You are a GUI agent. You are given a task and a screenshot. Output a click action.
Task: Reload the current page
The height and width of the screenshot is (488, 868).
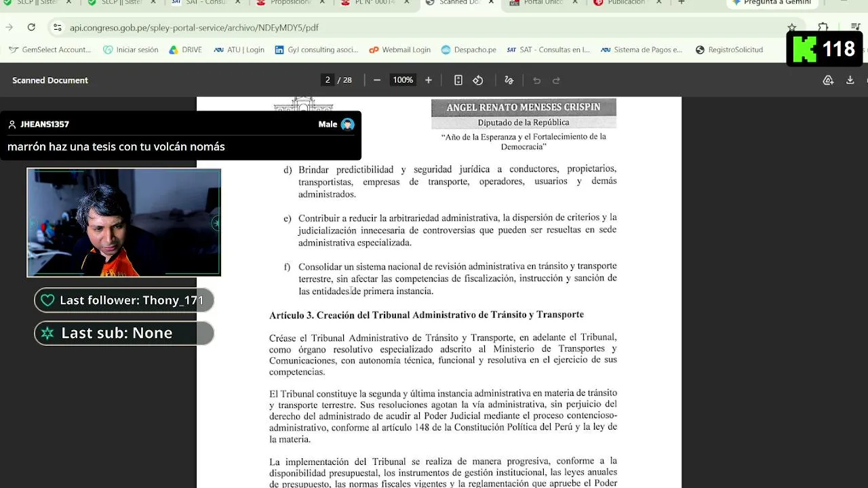(x=31, y=27)
